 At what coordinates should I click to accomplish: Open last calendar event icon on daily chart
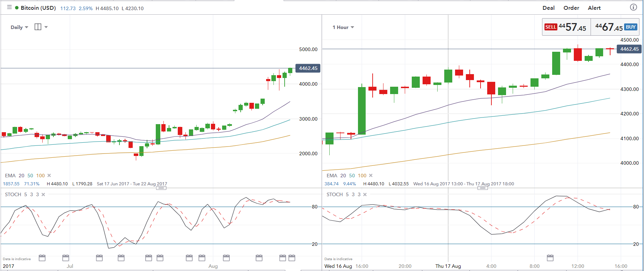tap(292, 258)
